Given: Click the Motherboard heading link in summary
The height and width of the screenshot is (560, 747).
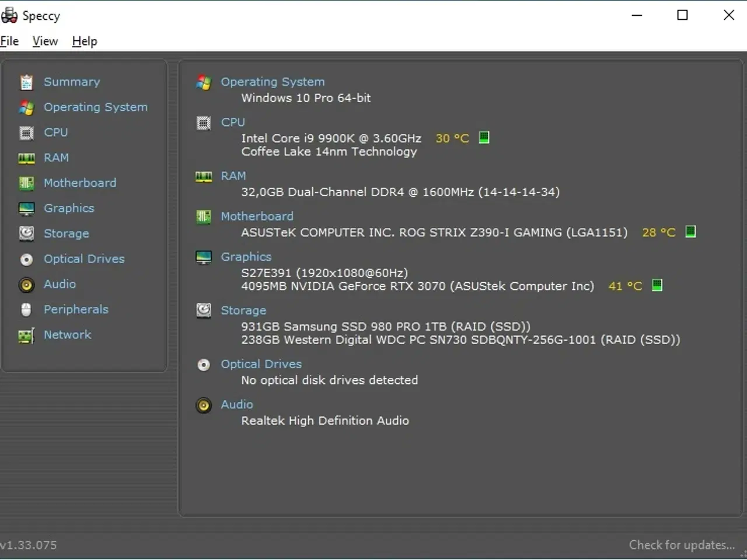Looking at the screenshot, I should [257, 216].
